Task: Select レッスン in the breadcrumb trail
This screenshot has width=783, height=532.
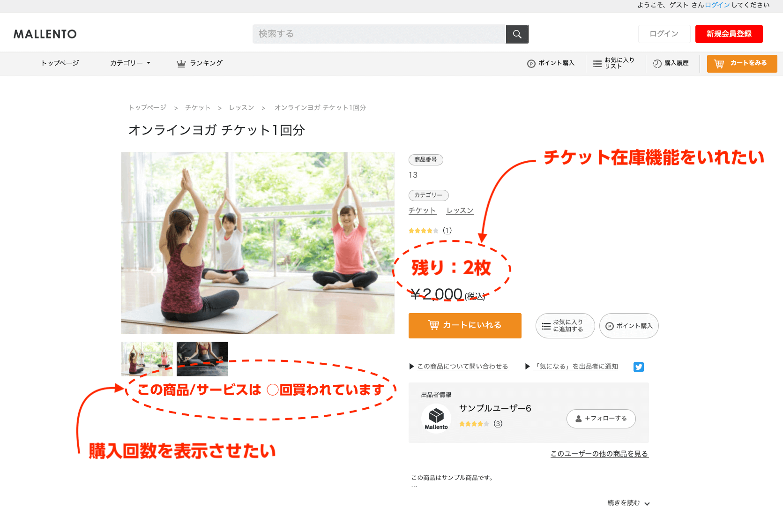Action: point(241,108)
